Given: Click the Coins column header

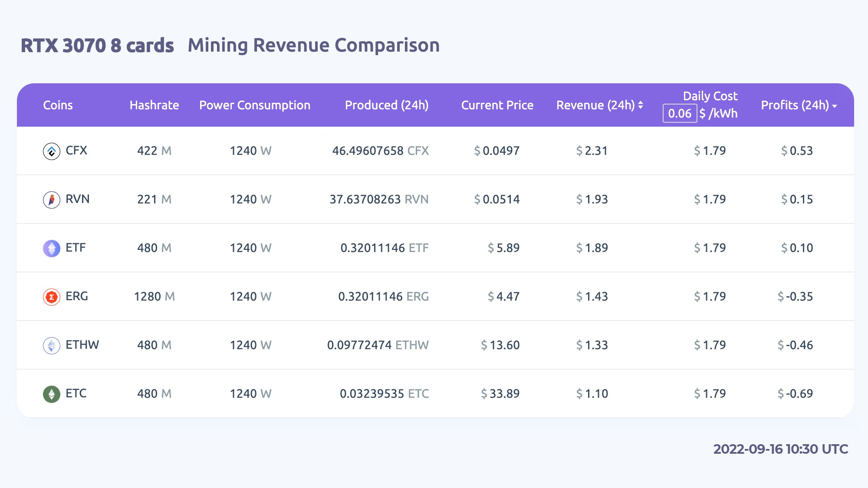Looking at the screenshot, I should click(58, 105).
